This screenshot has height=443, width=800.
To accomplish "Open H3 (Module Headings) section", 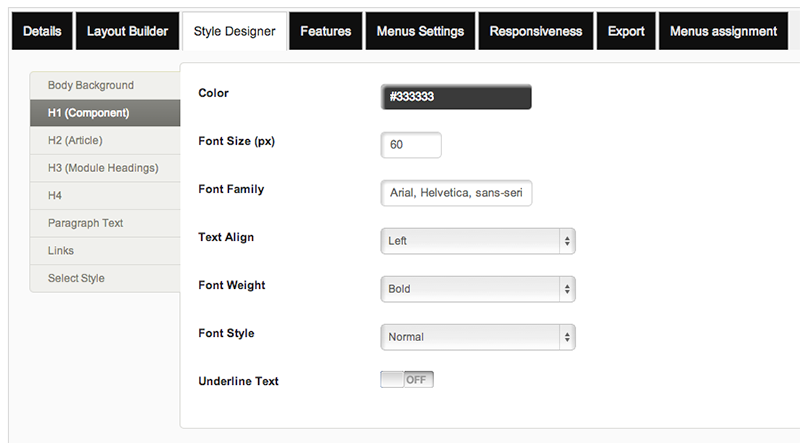I will point(105,168).
